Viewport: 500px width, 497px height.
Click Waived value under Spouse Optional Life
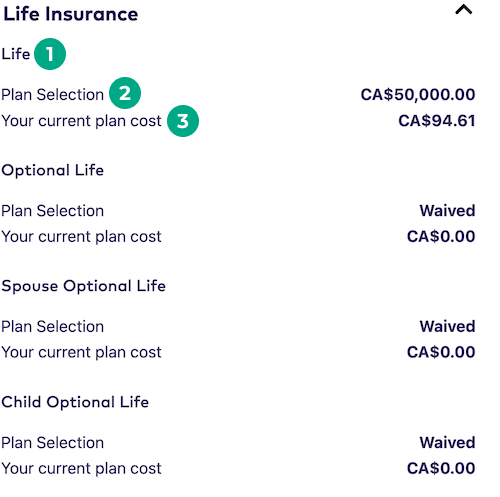(447, 326)
